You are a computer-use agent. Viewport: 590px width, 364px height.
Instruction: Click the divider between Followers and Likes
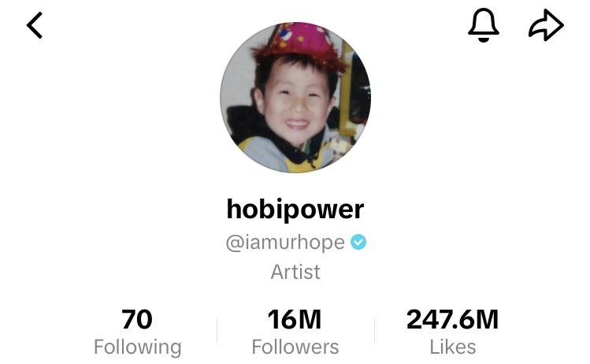tap(374, 330)
